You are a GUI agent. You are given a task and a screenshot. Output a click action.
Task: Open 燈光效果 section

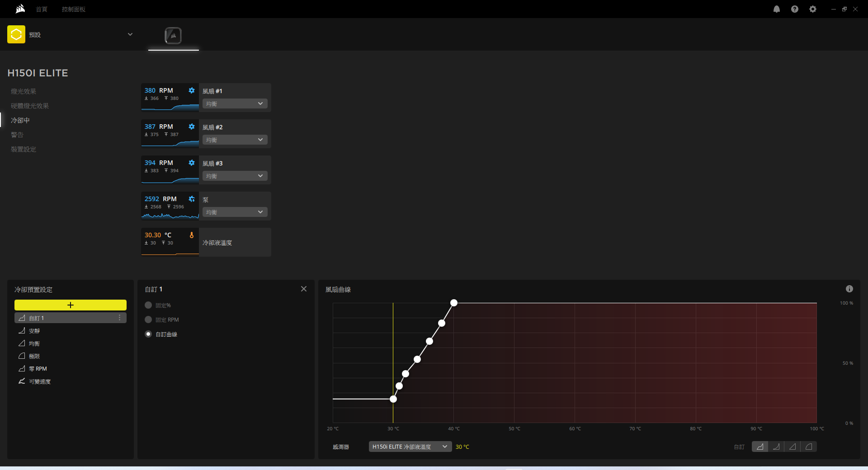[x=24, y=91]
